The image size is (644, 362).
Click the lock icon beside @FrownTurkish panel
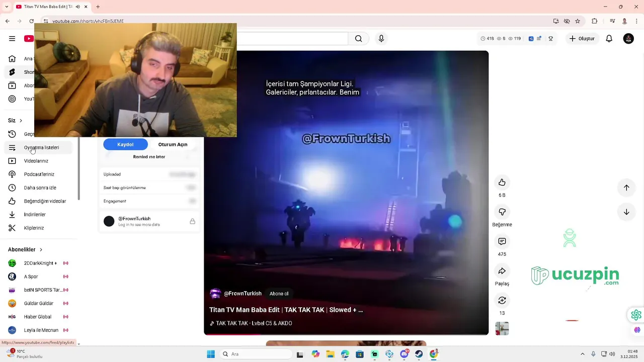tap(192, 221)
